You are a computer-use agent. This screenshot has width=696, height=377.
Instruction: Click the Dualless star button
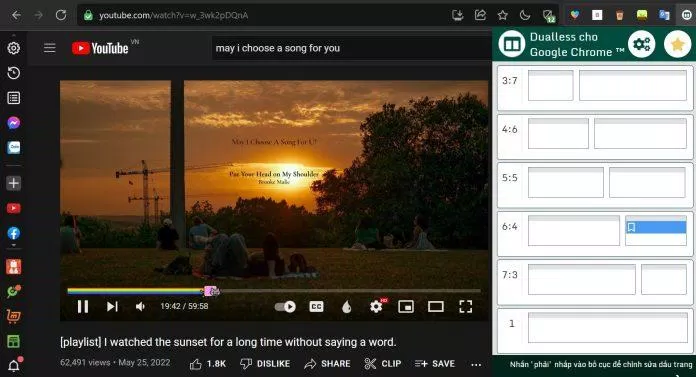677,44
